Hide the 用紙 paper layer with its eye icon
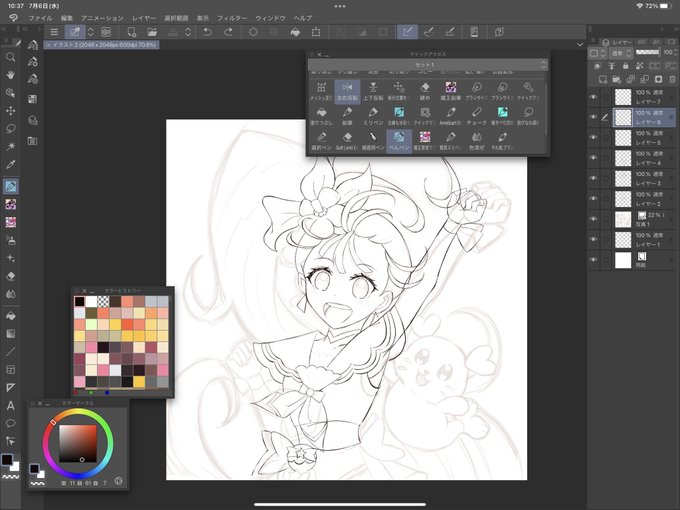Screen dimensions: 680x510 [593, 260]
